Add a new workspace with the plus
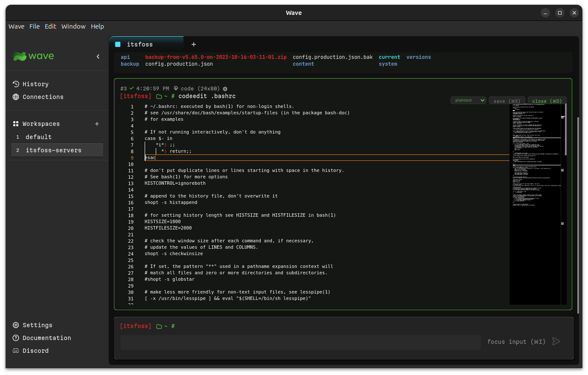The width and height of the screenshot is (588, 375). pos(97,124)
